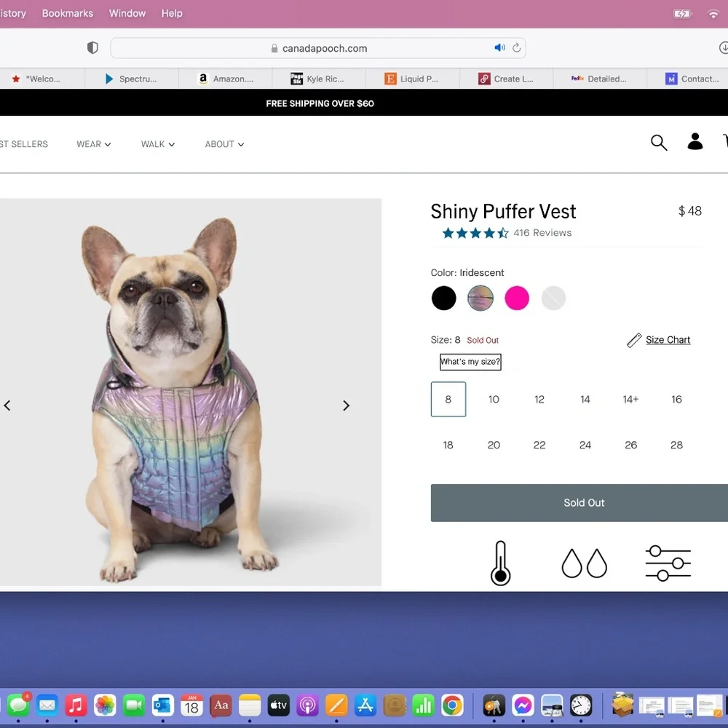Reload the page with refresh icon
Viewport: 728px width, 728px height.
tap(516, 47)
